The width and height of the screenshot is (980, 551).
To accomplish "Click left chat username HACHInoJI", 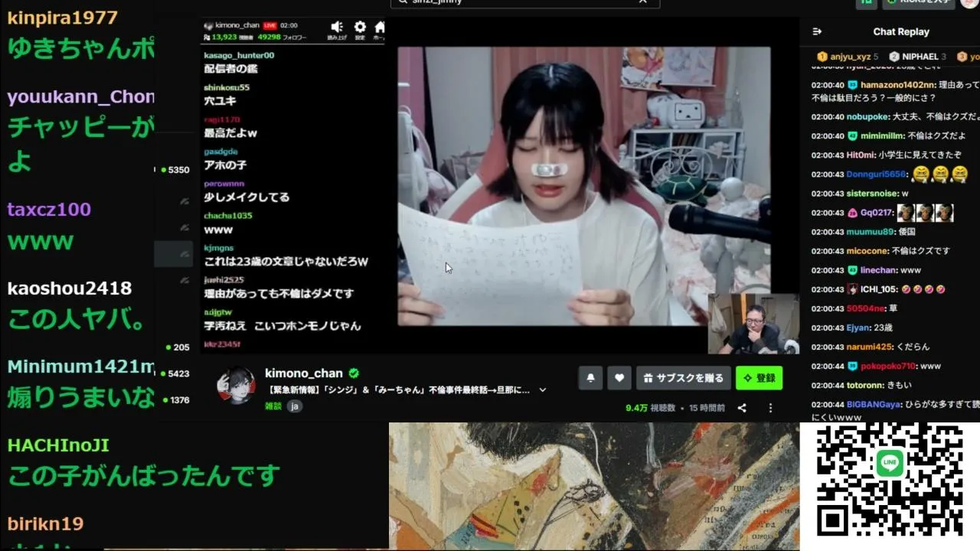I will click(x=58, y=445).
